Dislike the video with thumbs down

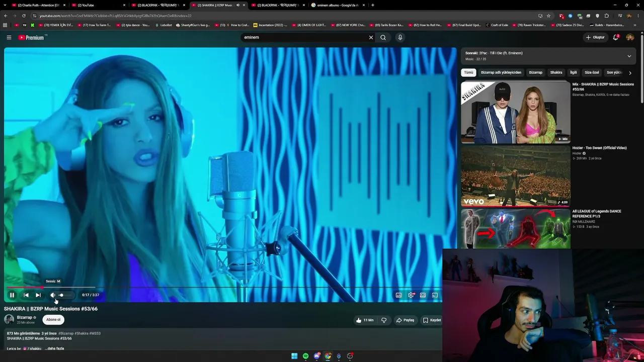click(384, 320)
